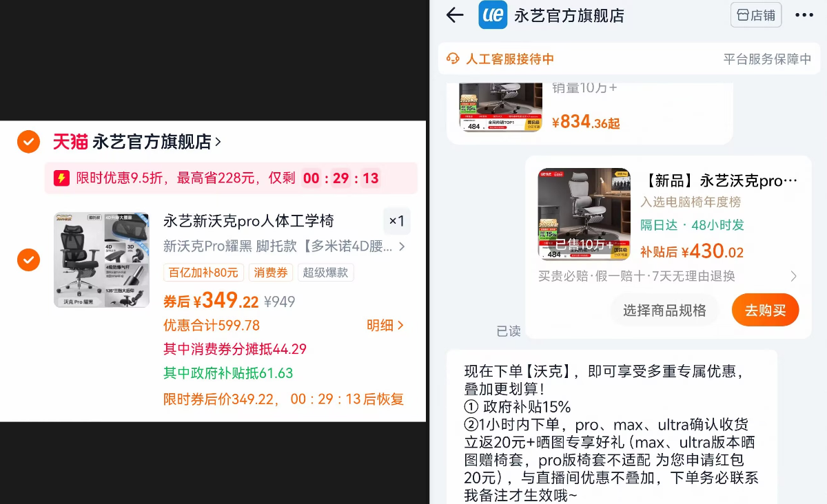The width and height of the screenshot is (827, 504).
Task: Expand the 买贵必赔 guarantee details arrow
Action: click(793, 276)
